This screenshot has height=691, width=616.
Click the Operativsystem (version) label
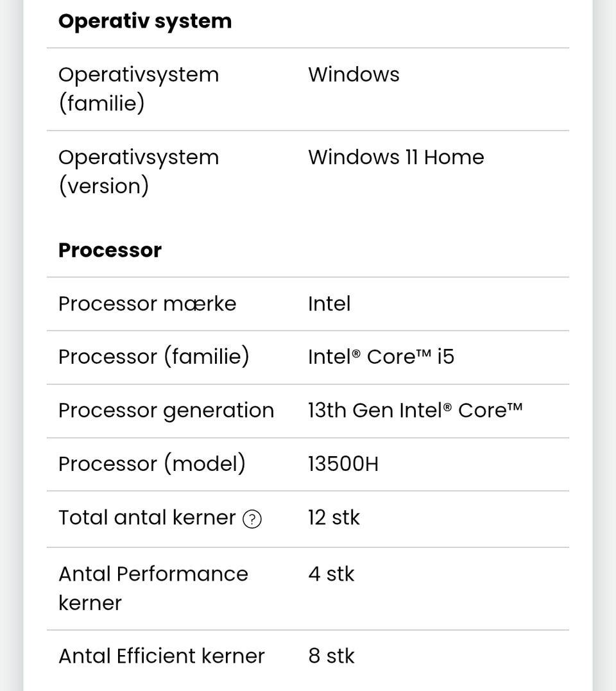coord(138,171)
